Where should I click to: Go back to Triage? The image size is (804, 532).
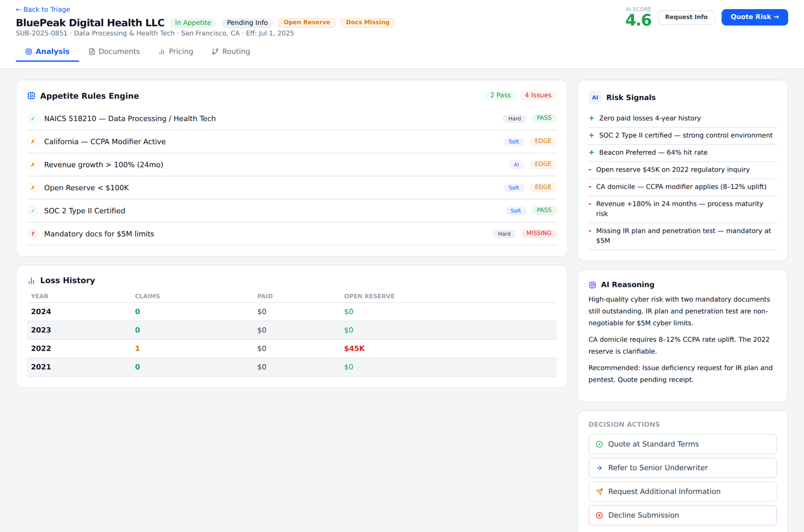point(43,10)
